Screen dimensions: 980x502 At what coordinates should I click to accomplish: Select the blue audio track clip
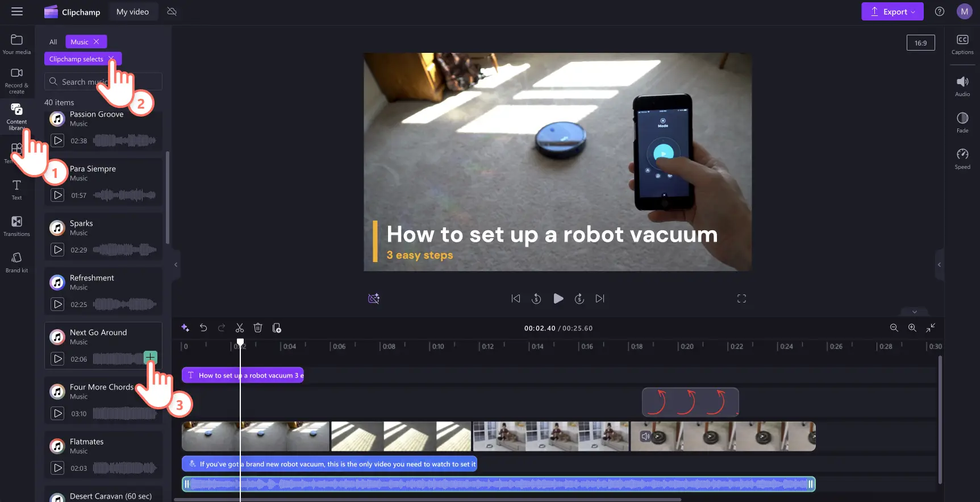[499, 484]
